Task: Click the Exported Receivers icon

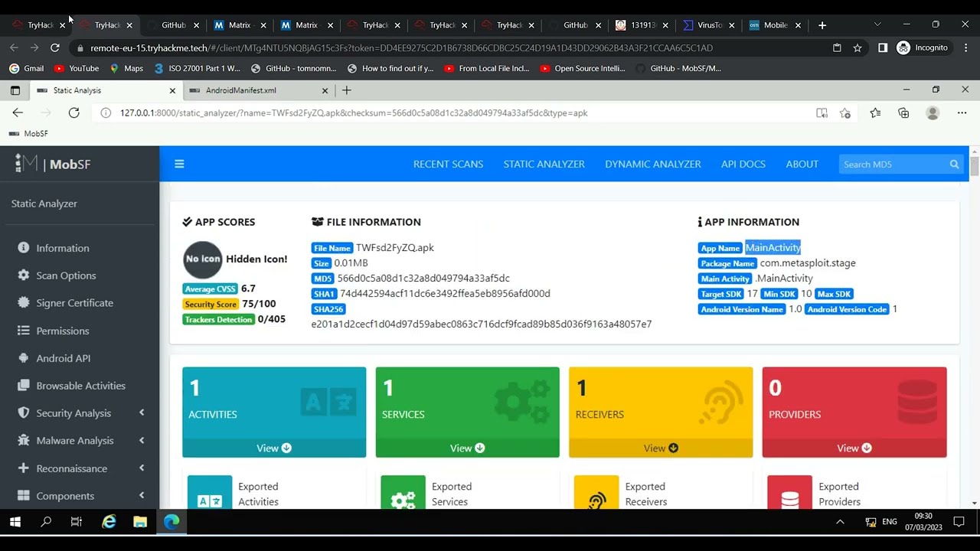Action: pyautogui.click(x=596, y=494)
